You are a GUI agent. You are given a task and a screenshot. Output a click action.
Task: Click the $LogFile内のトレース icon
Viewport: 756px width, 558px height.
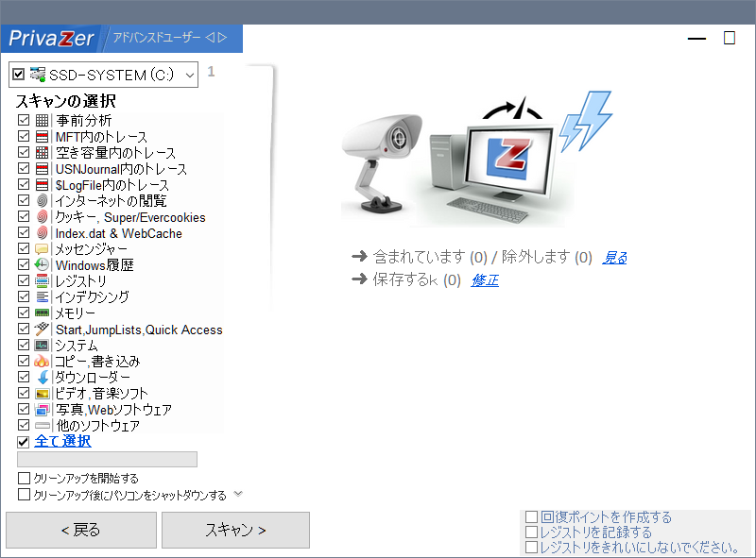pyautogui.click(x=42, y=184)
